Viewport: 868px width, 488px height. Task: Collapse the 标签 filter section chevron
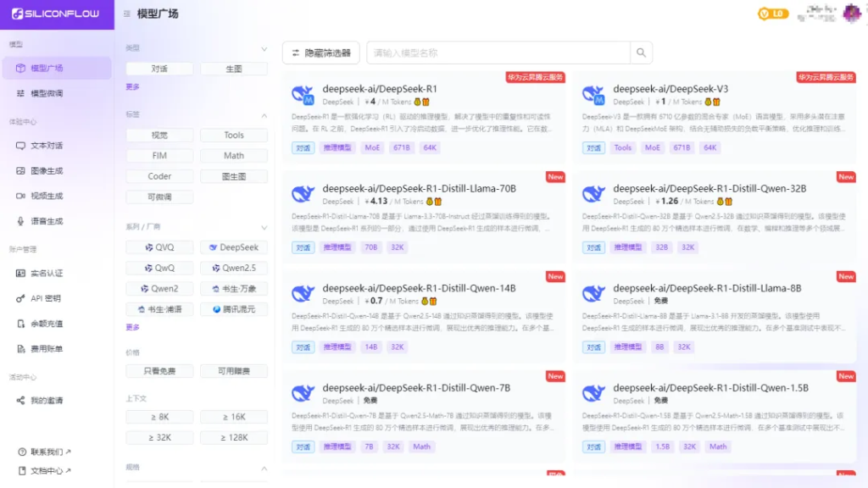(x=264, y=114)
